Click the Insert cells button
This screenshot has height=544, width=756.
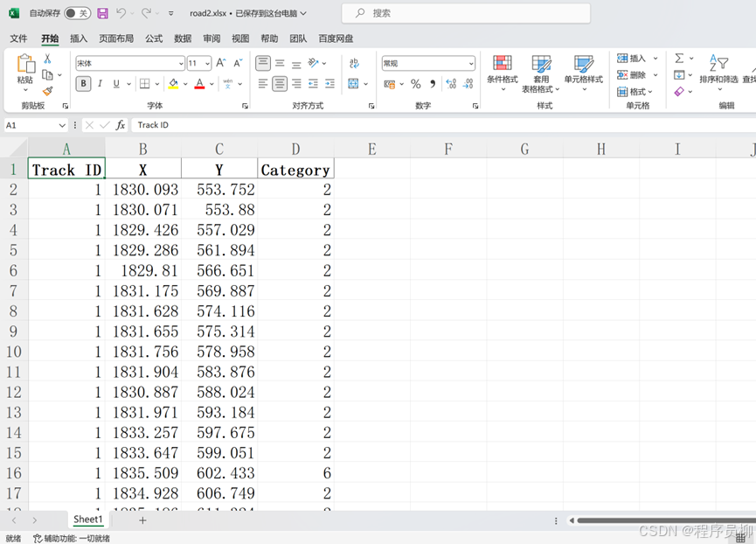pos(631,59)
